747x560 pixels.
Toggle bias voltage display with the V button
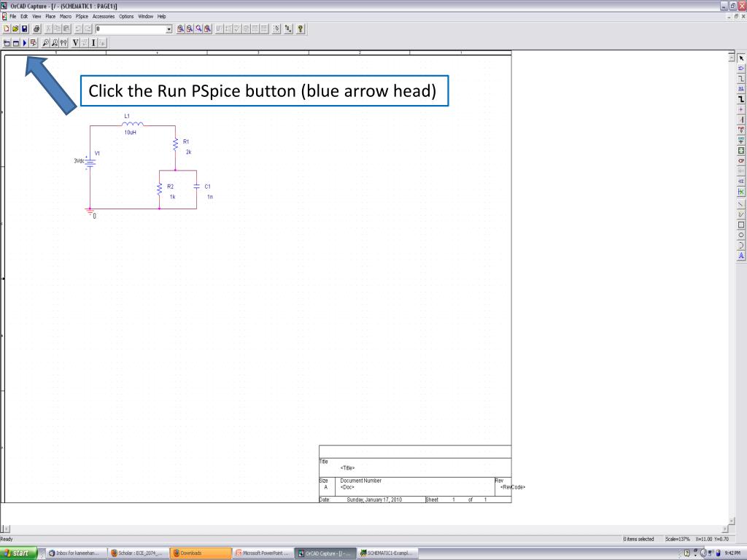[x=75, y=43]
